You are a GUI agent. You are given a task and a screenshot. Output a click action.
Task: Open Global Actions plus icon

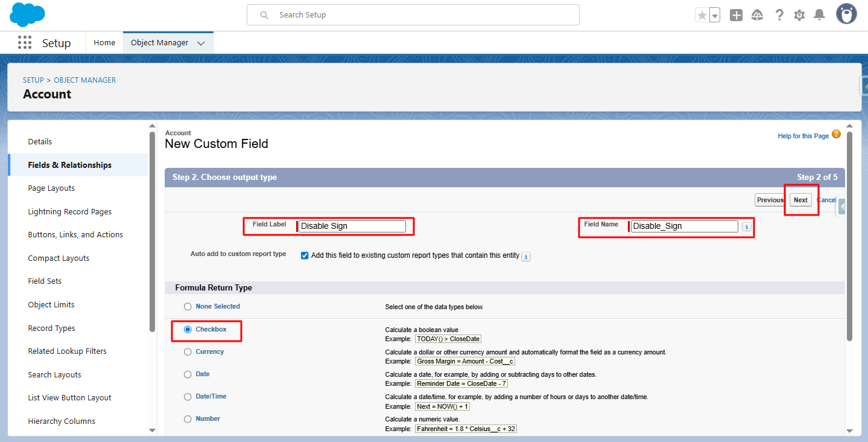736,15
